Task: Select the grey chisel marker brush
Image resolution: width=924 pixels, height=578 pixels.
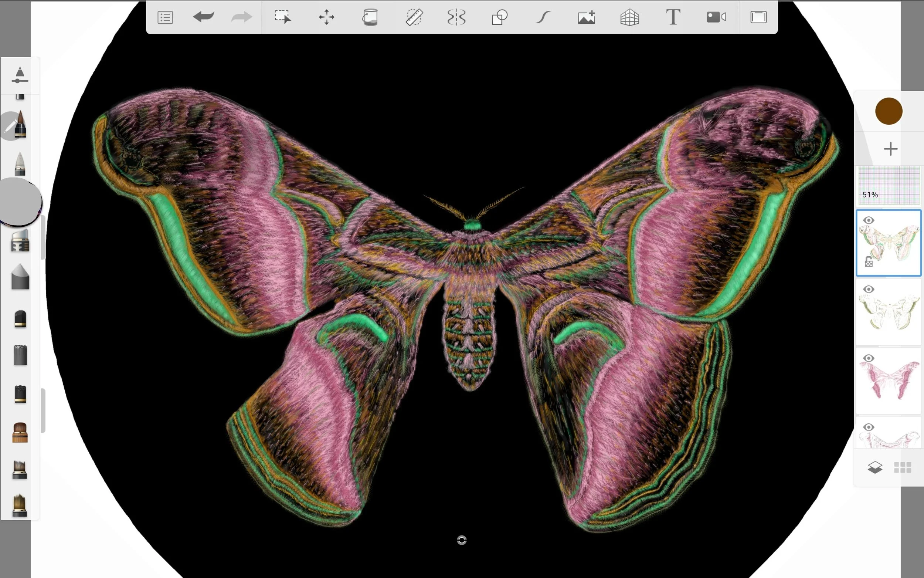Action: pos(20,277)
